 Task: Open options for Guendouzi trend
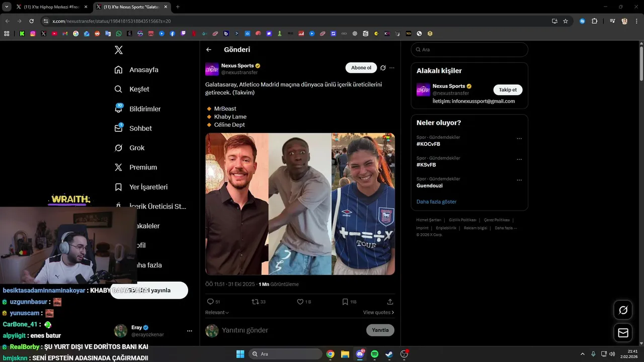519,180
